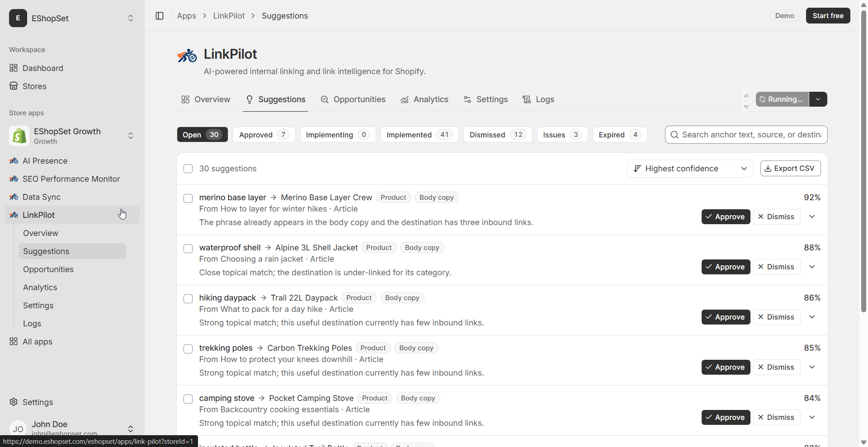Switch to the Overview tab
The width and height of the screenshot is (868, 447).
pyautogui.click(x=206, y=99)
